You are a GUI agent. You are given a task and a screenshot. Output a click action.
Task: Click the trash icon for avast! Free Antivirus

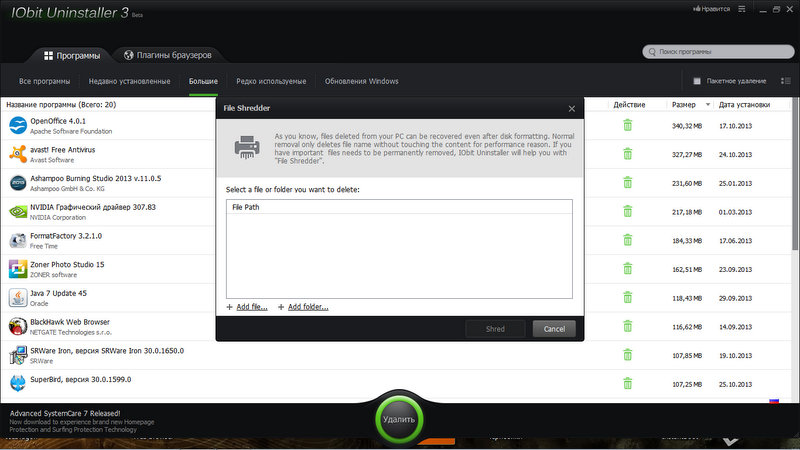coord(628,154)
